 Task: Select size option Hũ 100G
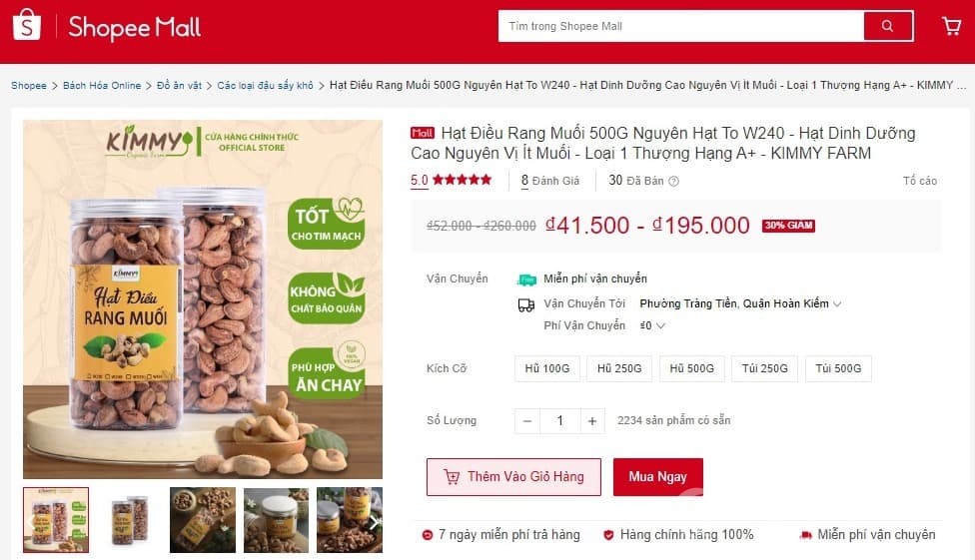click(547, 368)
